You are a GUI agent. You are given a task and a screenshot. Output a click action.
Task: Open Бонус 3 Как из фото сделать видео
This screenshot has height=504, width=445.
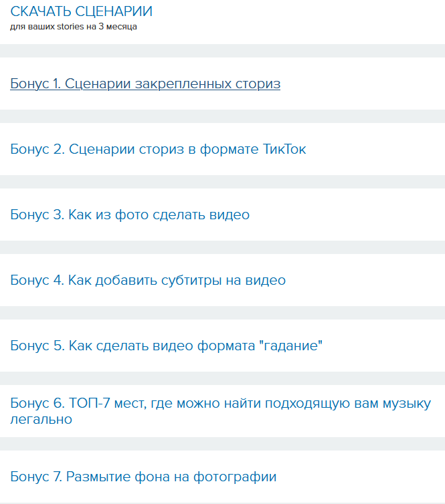[130, 215]
